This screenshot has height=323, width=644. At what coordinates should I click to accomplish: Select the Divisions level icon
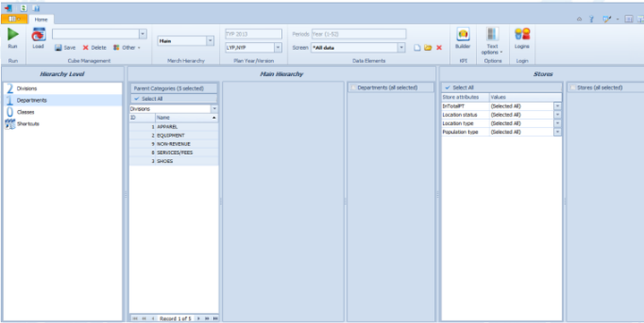pyautogui.click(x=10, y=88)
